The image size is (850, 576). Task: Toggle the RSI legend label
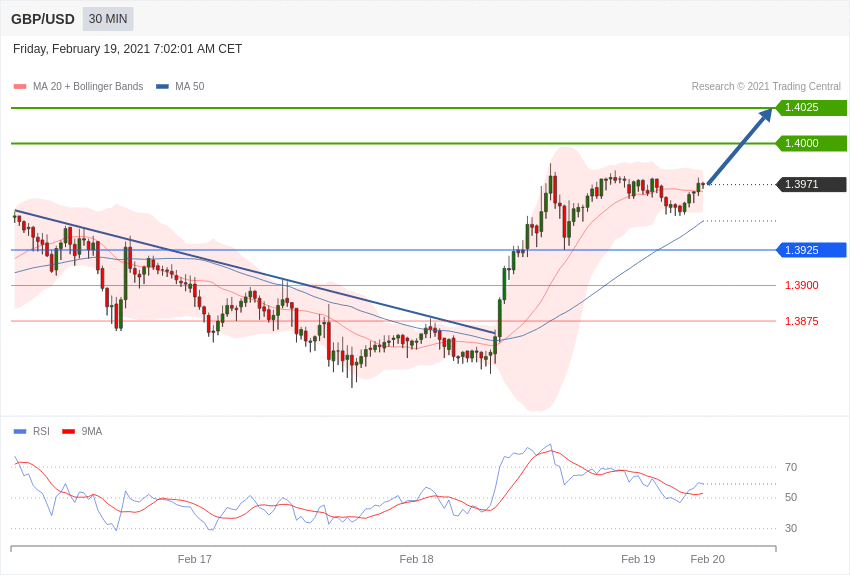point(41,432)
